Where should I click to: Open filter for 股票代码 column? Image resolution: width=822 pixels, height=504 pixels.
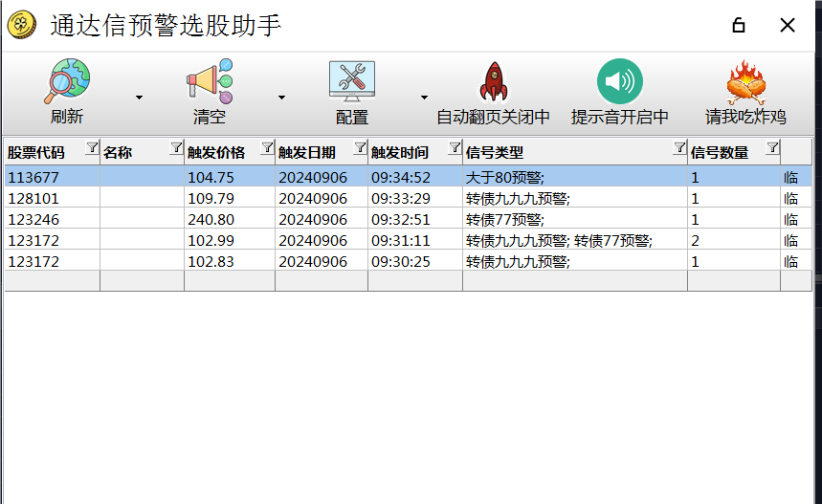[92, 147]
